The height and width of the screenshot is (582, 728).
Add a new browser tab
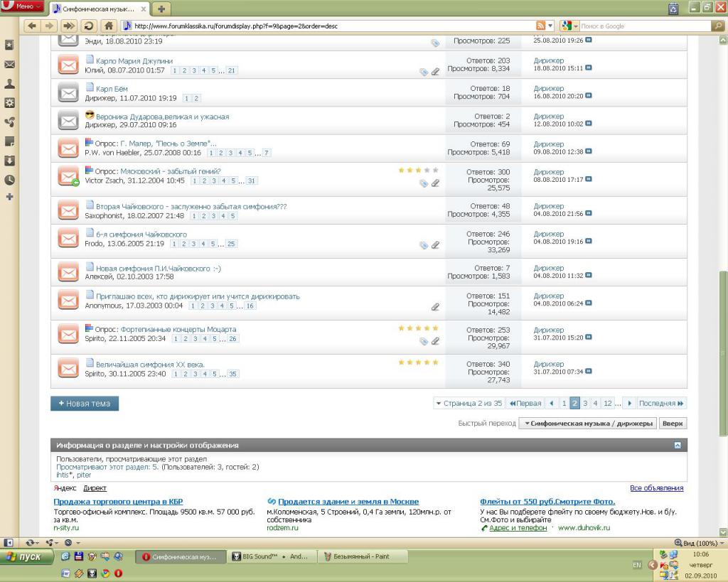pyautogui.click(x=162, y=9)
